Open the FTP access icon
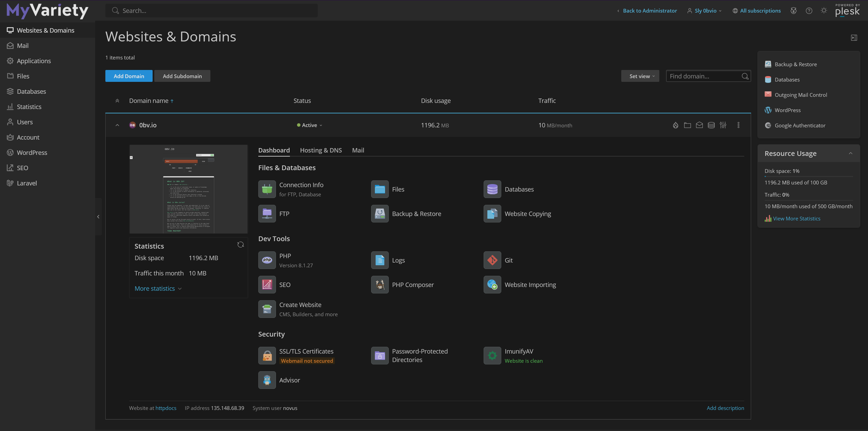The image size is (868, 431). (267, 214)
